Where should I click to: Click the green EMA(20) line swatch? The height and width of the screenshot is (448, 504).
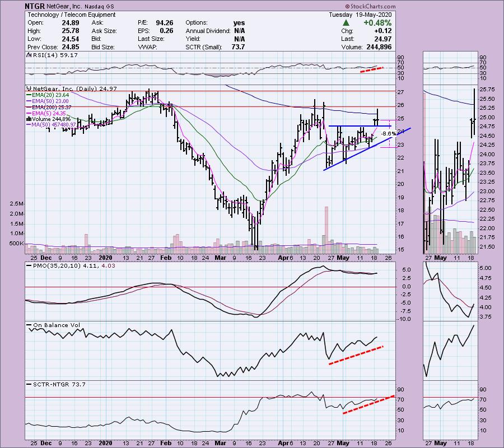pos(29,95)
